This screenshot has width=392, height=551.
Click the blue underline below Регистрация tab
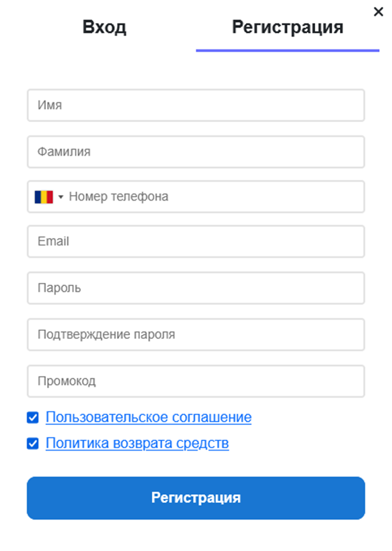click(x=288, y=50)
